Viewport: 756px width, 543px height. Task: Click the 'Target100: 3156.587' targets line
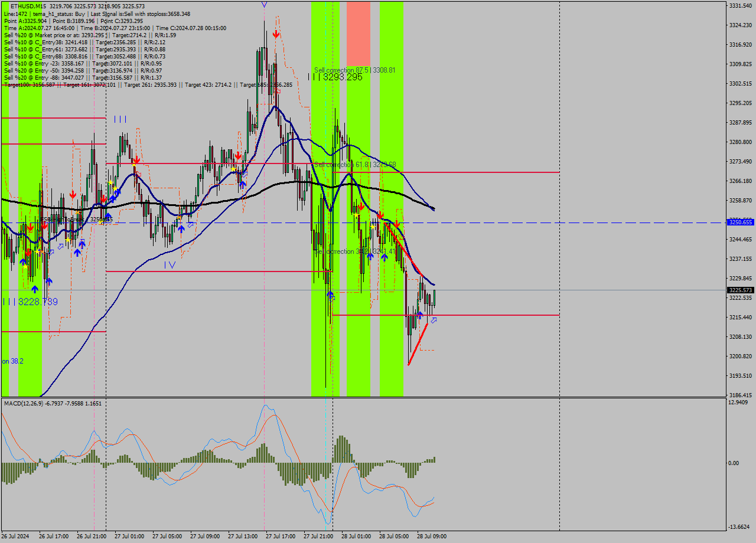[148, 84]
